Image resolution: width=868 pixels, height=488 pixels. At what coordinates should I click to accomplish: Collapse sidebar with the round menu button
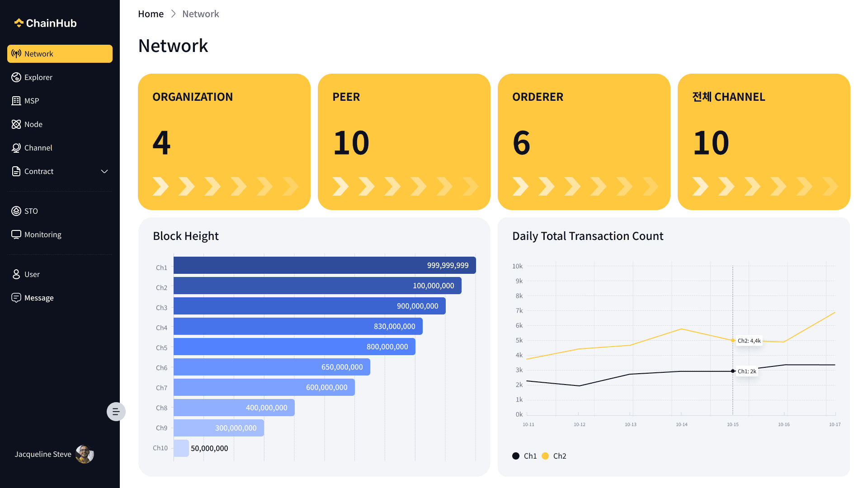pyautogui.click(x=116, y=412)
